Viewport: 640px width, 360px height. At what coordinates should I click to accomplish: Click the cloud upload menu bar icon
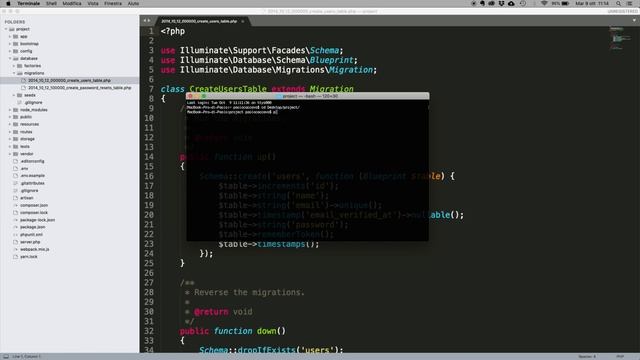click(x=511, y=3)
